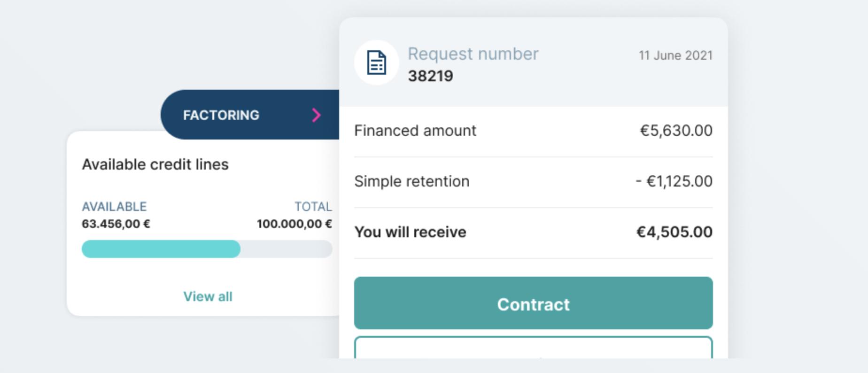
Task: Click the - €1,125.00 retention value
Action: [674, 181]
